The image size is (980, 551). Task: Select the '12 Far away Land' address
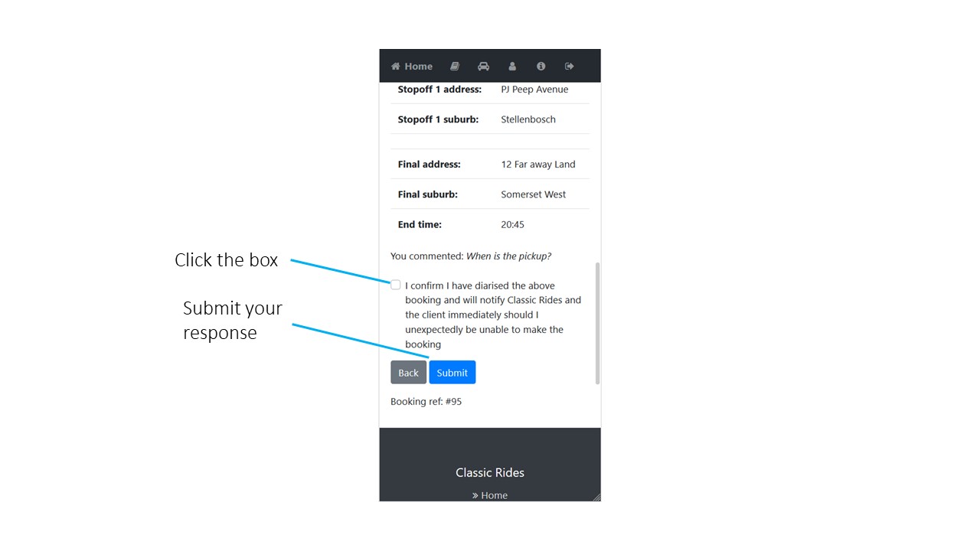pos(538,165)
